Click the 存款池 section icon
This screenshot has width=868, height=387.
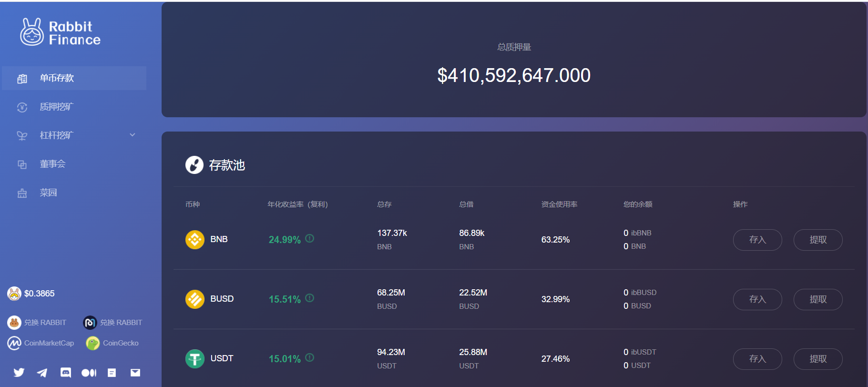[194, 165]
